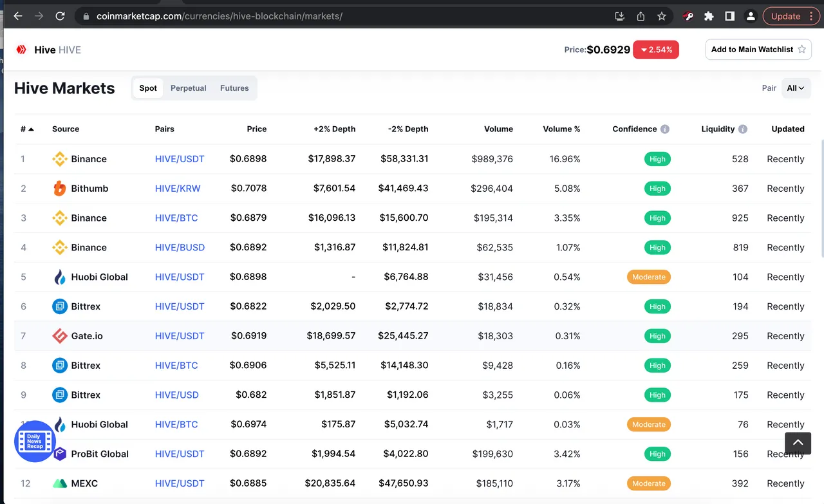Open Huobi Global HIVE/BTC pair link
Viewport: 824px width, 504px height.
click(176, 424)
